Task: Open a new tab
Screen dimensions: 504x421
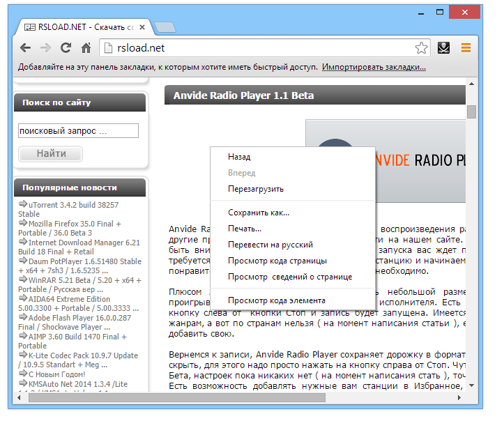Action: (x=165, y=28)
